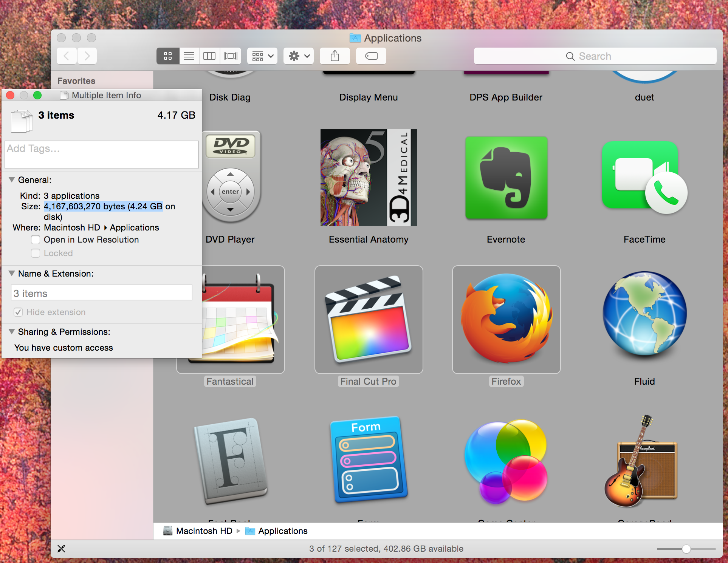The width and height of the screenshot is (728, 563).
Task: Click the Applications title folder icon
Action: pyautogui.click(x=355, y=38)
